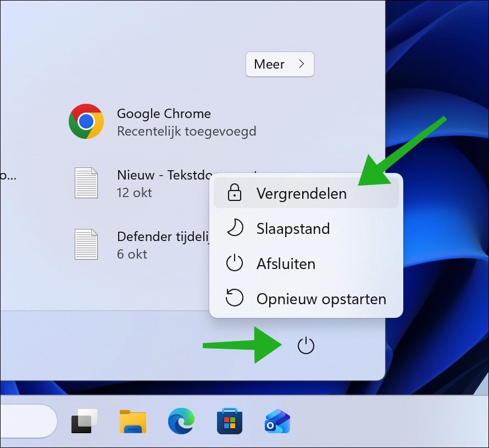Open Microsoft Store from the taskbar
This screenshot has width=489, height=448.
coord(230,421)
